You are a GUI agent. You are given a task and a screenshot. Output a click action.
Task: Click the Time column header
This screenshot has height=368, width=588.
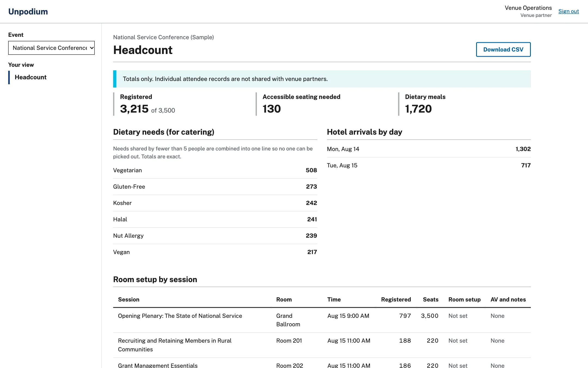point(334,299)
